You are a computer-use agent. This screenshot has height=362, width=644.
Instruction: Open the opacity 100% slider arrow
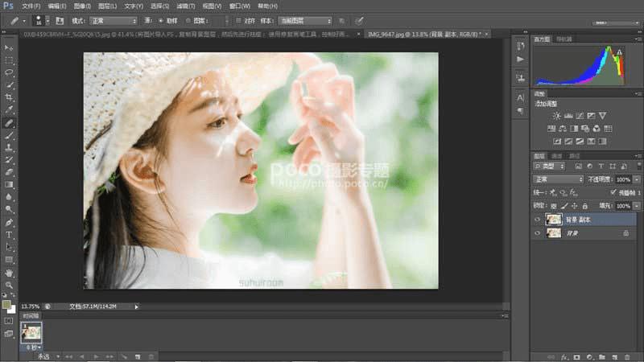click(x=637, y=179)
